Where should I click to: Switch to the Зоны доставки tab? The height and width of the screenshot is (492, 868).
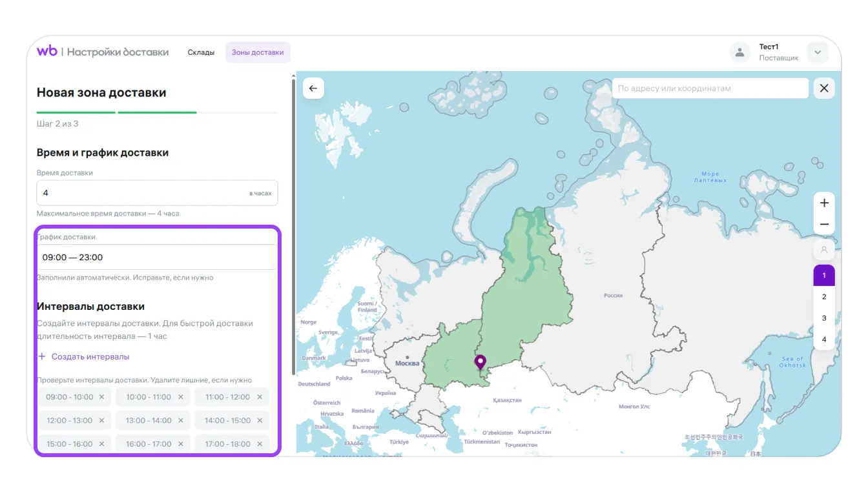tap(258, 52)
